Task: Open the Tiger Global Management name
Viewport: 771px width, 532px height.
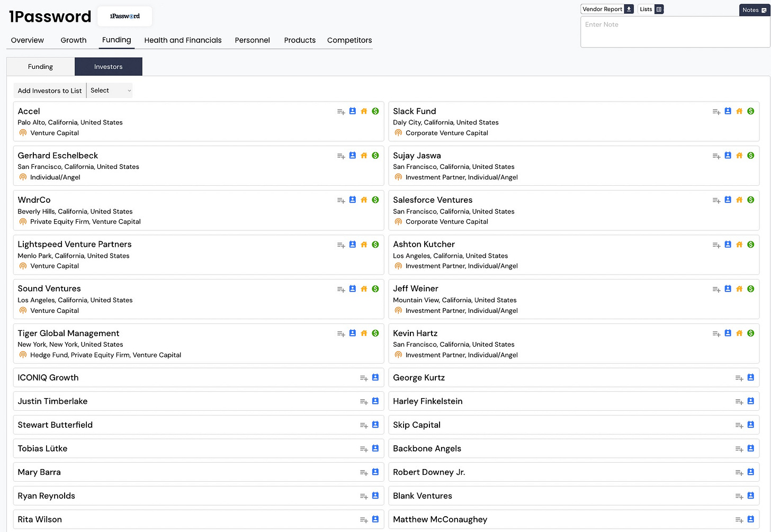Action: click(x=68, y=333)
